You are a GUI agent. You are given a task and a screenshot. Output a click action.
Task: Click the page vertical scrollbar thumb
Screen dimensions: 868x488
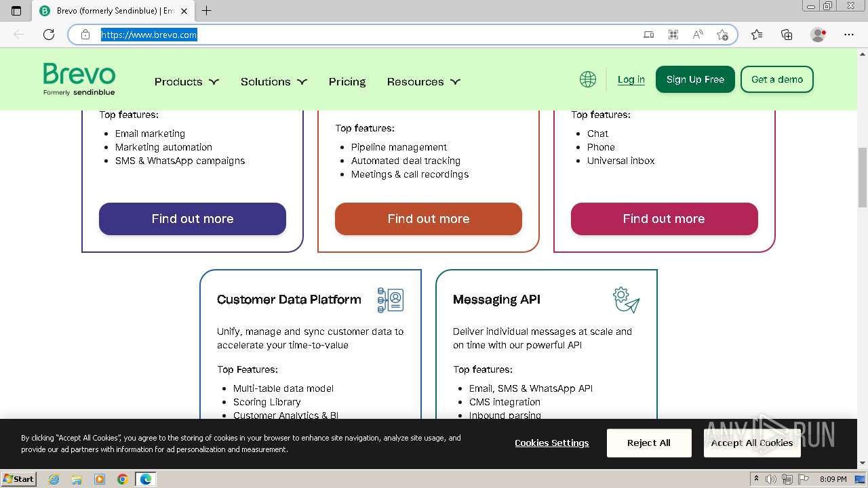coord(863,177)
